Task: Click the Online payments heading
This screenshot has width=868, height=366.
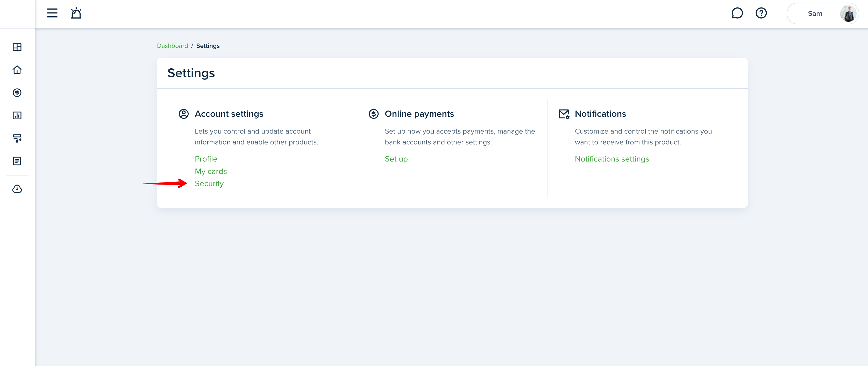Action: (x=419, y=114)
